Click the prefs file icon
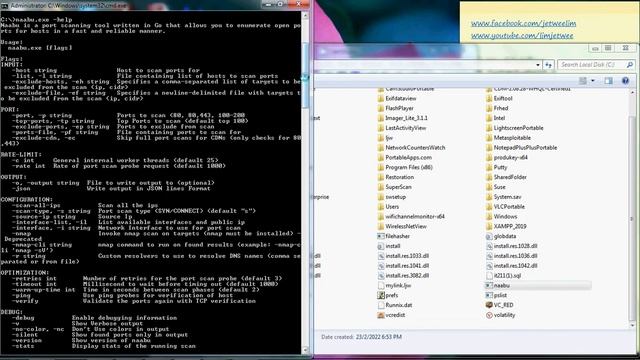This screenshot has height=360, width=640. point(381,295)
